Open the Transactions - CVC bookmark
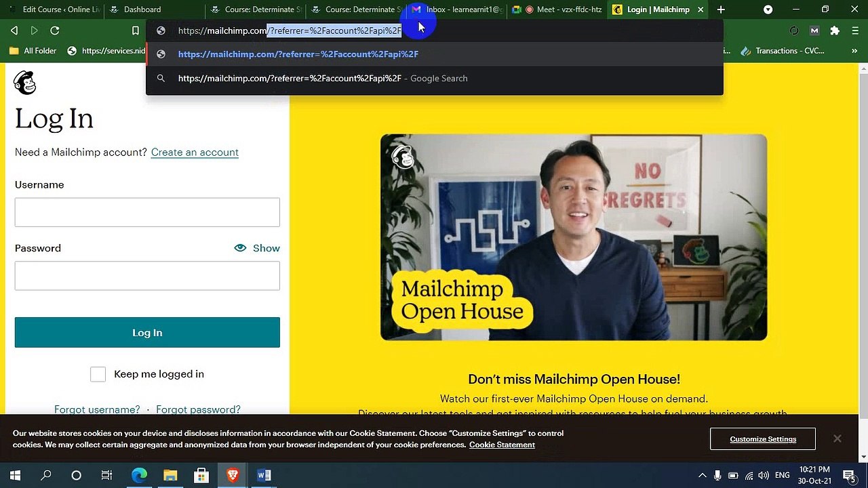This screenshot has width=868, height=488. click(x=783, y=51)
